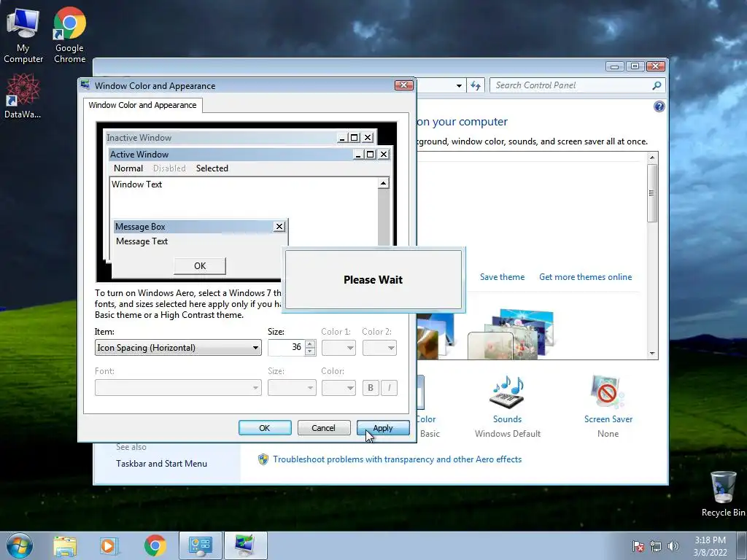The image size is (747, 560).
Task: Click themes list scrollbar up arrow
Action: [652, 157]
